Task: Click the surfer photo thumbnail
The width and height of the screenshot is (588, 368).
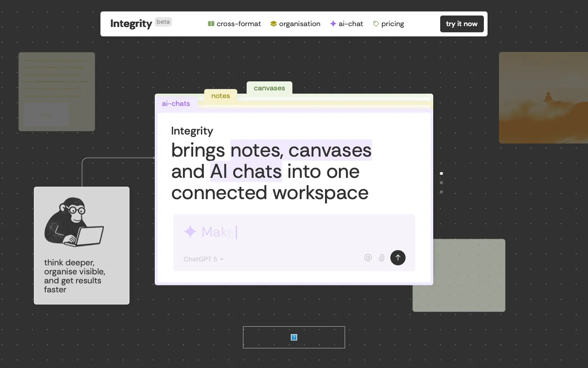Action: [543, 98]
